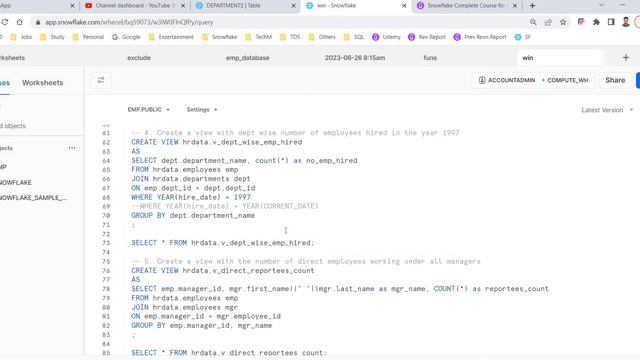Viewport: 640px width, 360px height.
Task: Click ON emp.dept_id = dept.dept_id line
Action: [x=193, y=188]
